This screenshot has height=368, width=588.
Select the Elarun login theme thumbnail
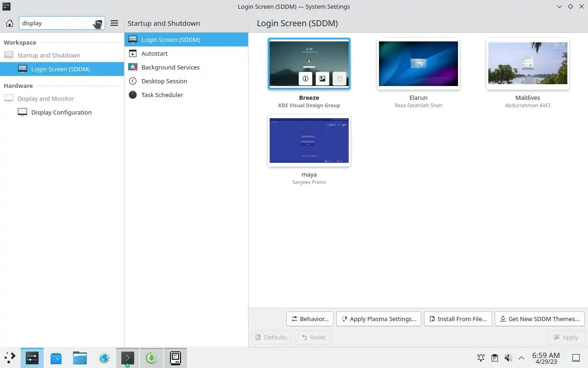pos(418,63)
